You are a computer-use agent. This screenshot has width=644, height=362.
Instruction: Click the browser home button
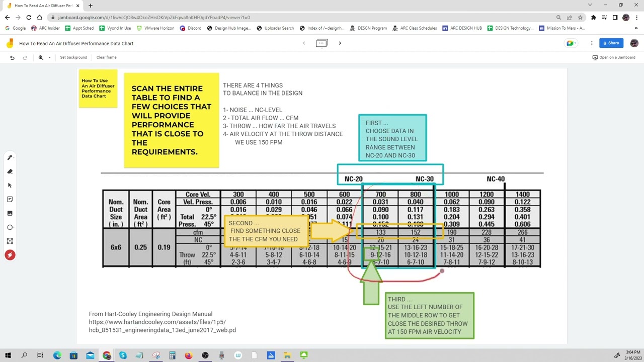40,18
